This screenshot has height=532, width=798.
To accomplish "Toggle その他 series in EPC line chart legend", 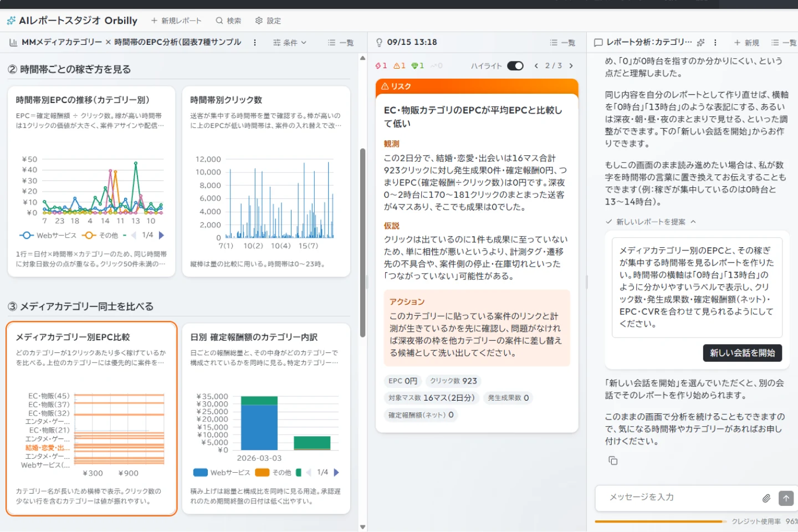I will (x=100, y=236).
